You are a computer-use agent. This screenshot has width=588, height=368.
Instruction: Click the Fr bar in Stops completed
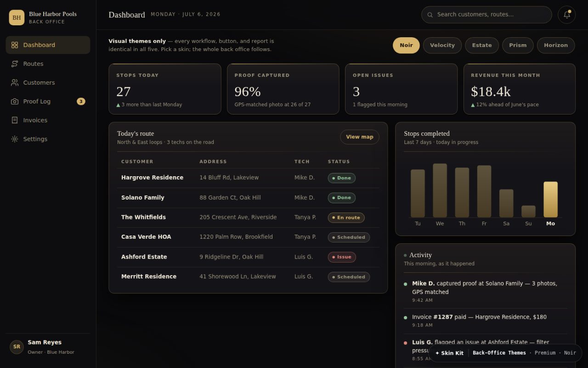(484, 191)
